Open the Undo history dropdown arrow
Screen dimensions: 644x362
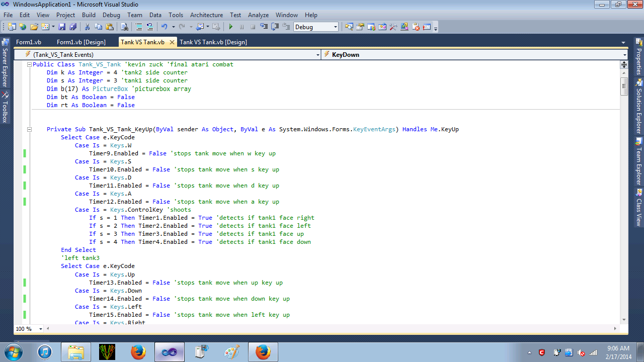(173, 27)
